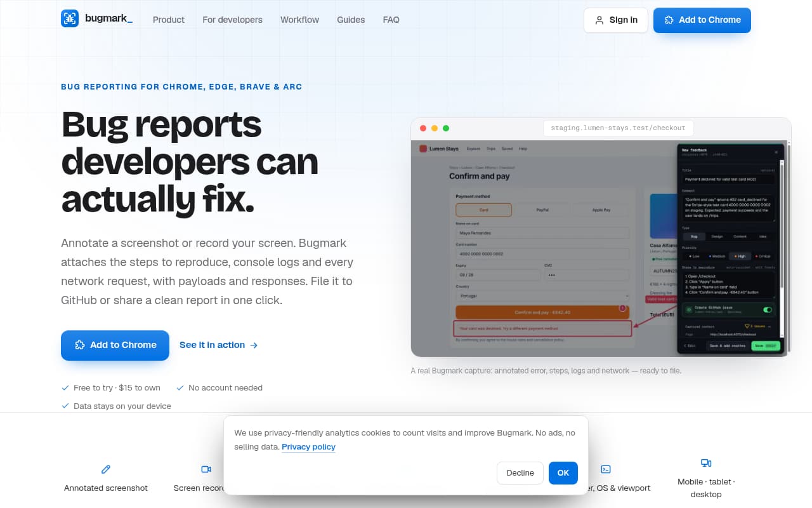
Task: Set priority to Low in the feedback panel
Action: 694,256
